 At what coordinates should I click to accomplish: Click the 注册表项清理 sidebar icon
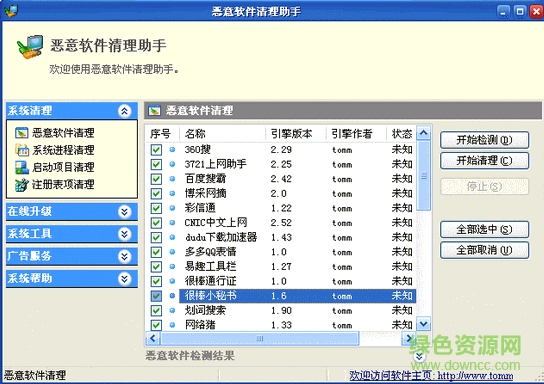22,185
